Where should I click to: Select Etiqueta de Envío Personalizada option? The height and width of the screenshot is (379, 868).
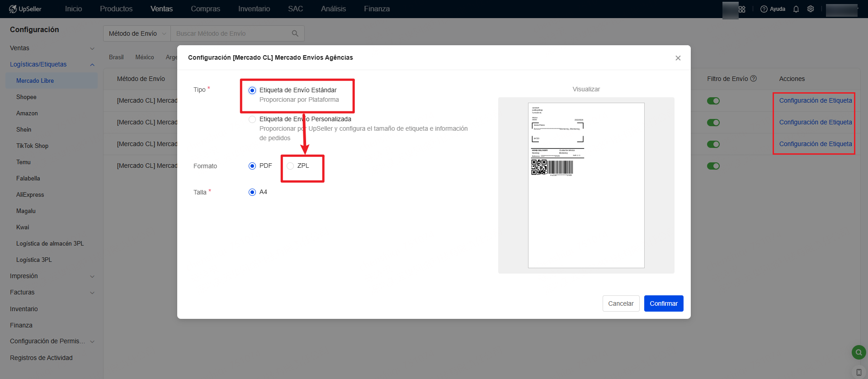coord(252,119)
